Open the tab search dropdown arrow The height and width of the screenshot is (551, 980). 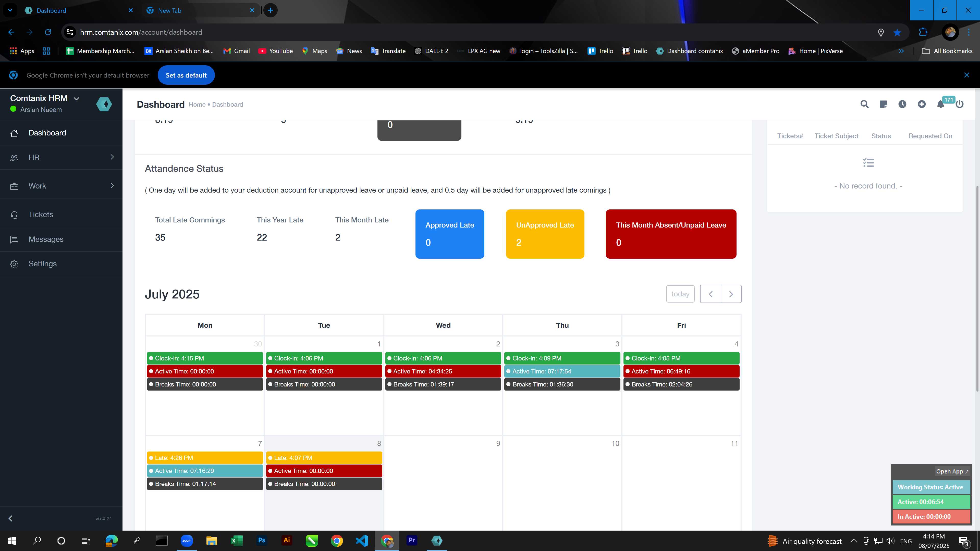(x=10, y=10)
